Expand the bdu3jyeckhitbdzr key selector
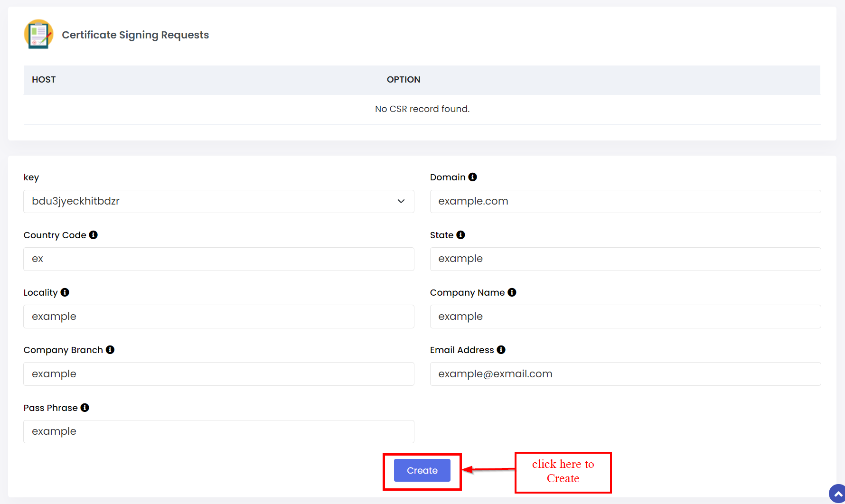The height and width of the screenshot is (504, 845). 218,201
